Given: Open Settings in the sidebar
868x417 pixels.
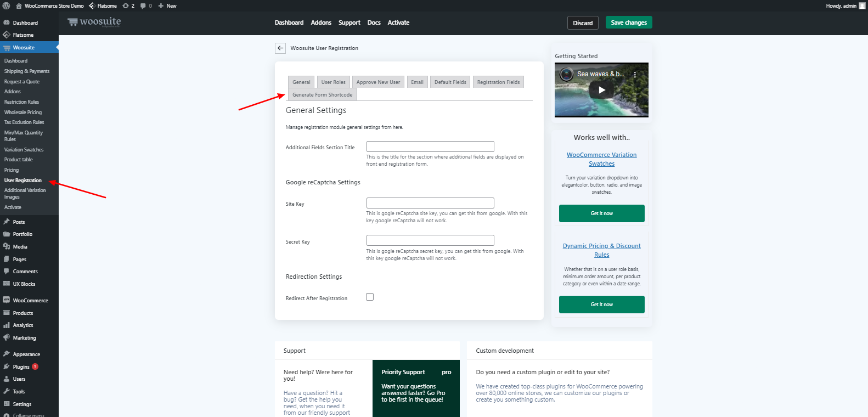Looking at the screenshot, I should [22, 404].
